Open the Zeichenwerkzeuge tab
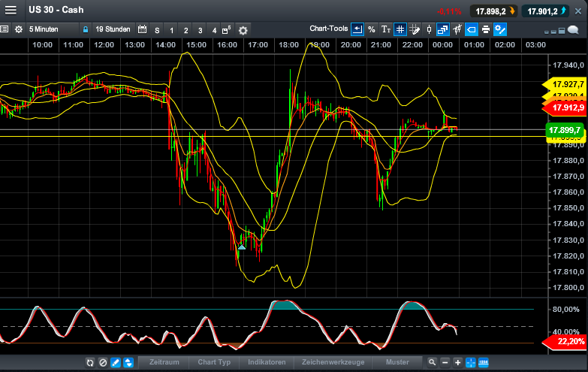The image size is (588, 372). point(333,362)
